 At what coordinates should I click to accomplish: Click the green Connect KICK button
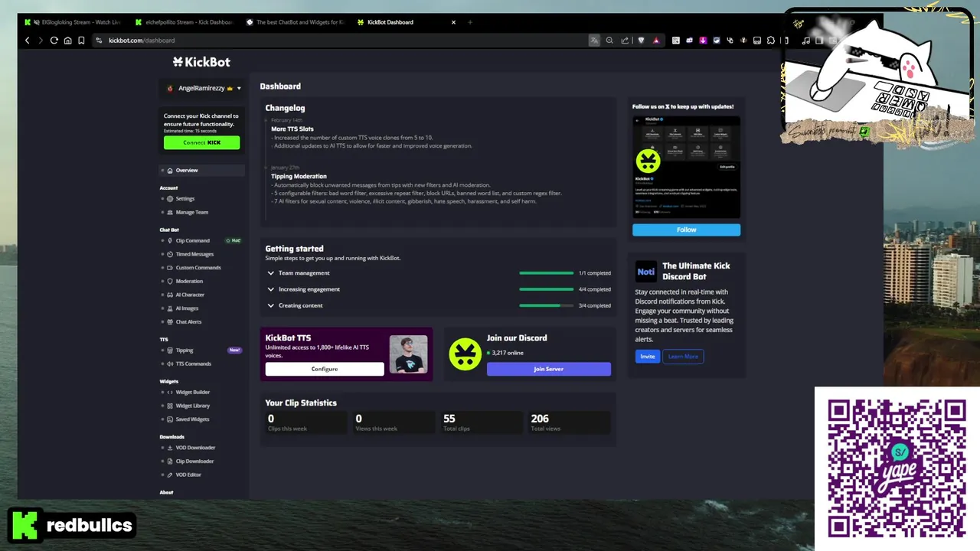201,142
